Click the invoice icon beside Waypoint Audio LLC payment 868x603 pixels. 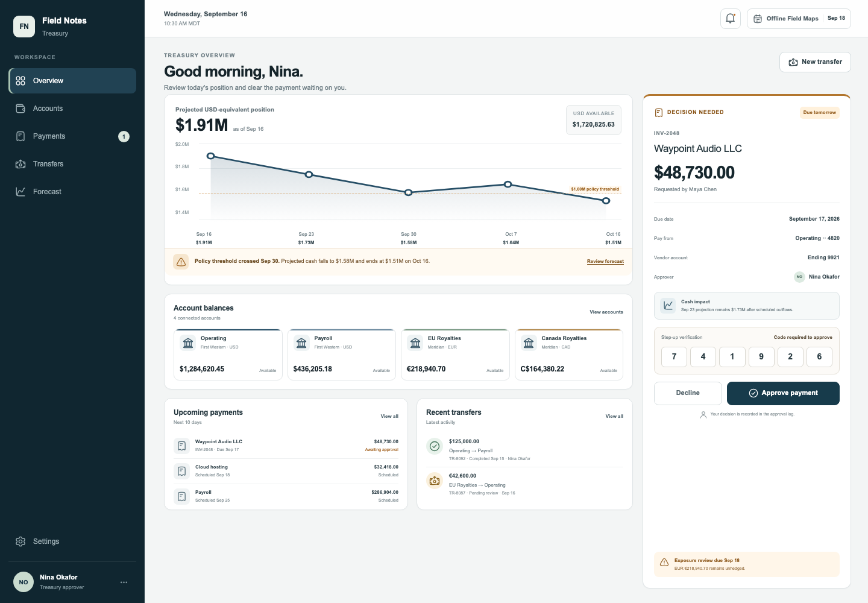[181, 446]
